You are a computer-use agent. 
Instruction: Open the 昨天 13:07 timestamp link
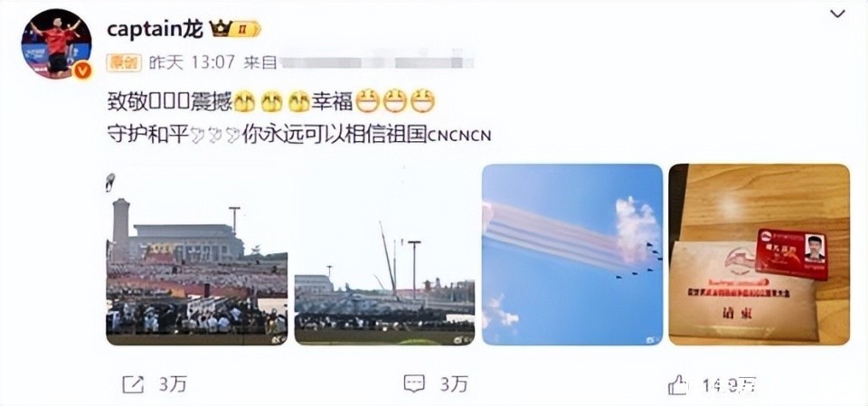click(192, 62)
